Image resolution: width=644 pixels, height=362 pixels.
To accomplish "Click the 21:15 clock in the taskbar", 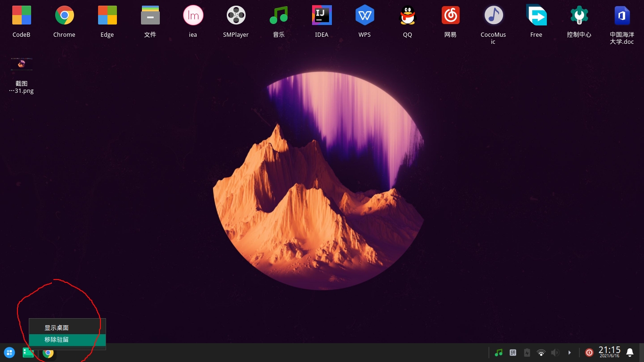I will tap(609, 351).
